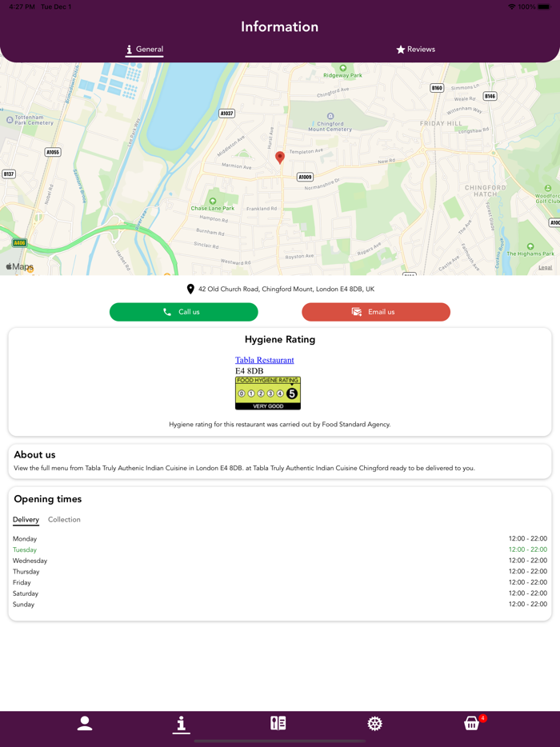Open the menu book icon in bottom bar

tap(278, 723)
